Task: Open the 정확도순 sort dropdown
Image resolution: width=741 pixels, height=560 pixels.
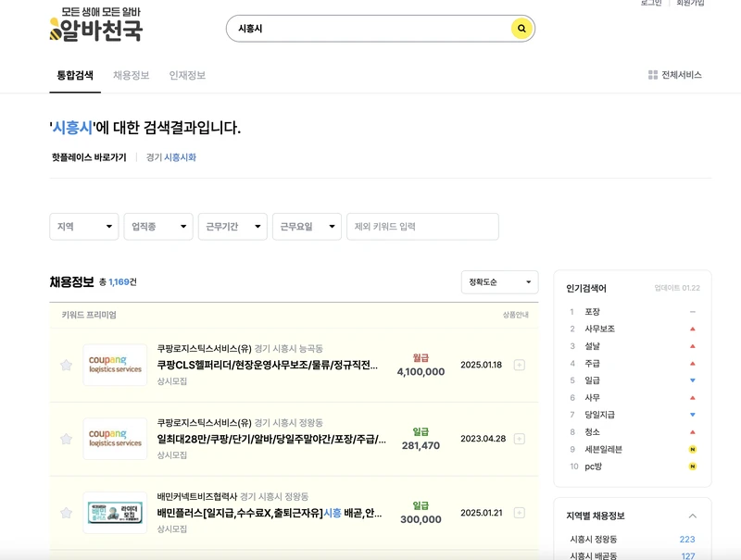Action: (x=499, y=281)
